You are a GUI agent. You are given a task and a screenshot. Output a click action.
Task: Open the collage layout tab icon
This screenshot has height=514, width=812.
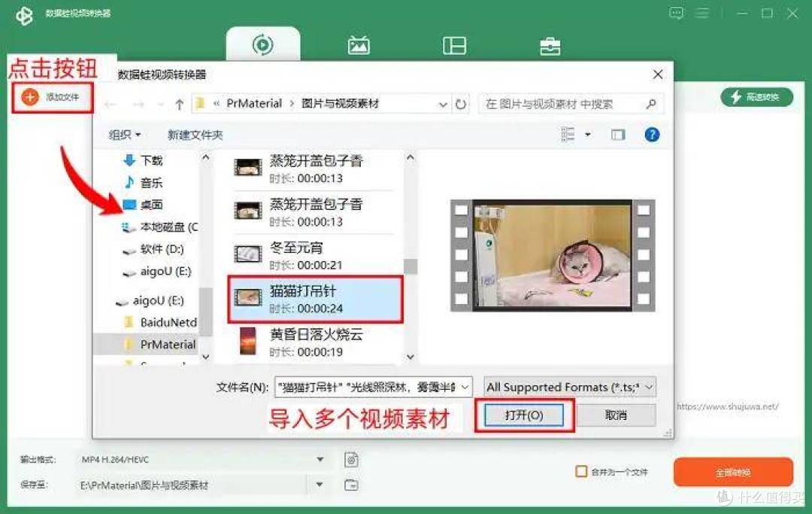454,46
